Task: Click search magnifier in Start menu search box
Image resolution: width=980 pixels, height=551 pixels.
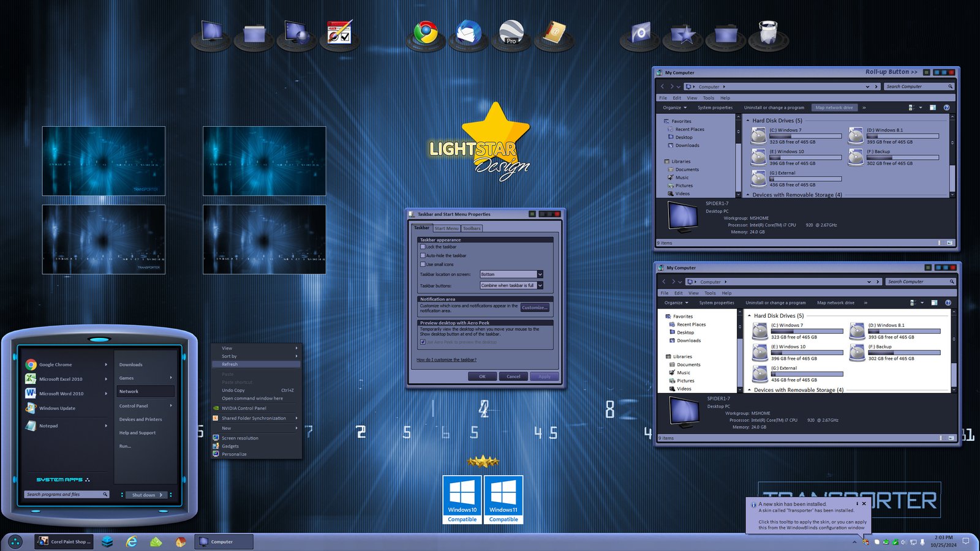Action: tap(105, 494)
